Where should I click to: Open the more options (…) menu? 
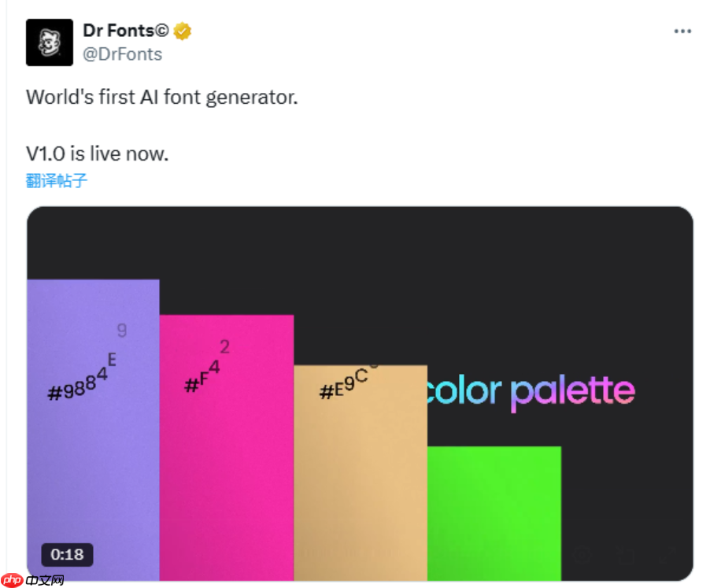[682, 31]
